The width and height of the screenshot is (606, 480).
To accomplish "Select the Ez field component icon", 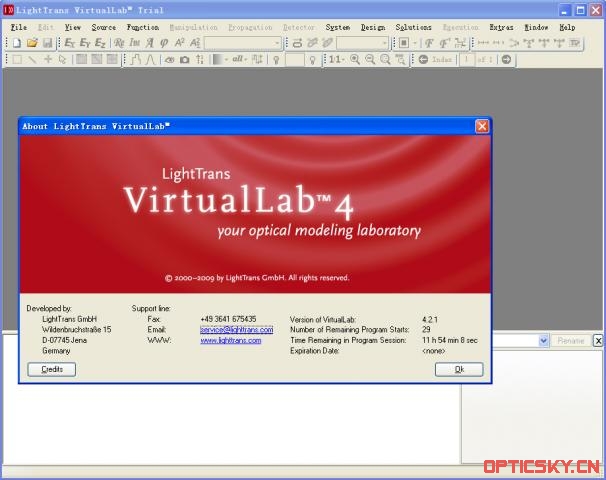I will point(100,43).
